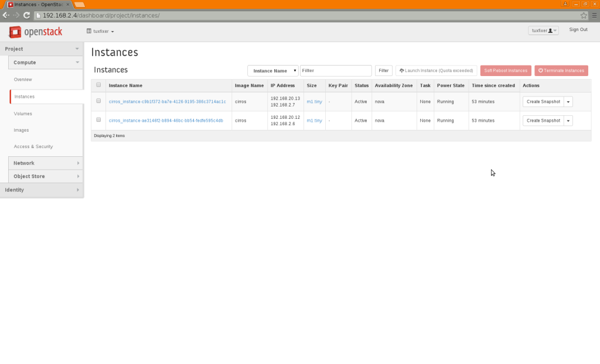The image size is (600, 364).
Task: Click the bookmark star in address bar
Action: 584,16
